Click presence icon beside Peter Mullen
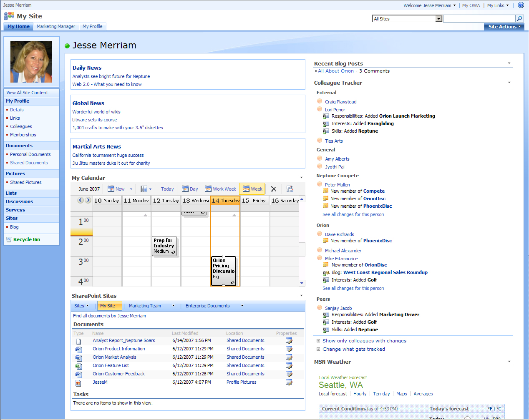 320,184
